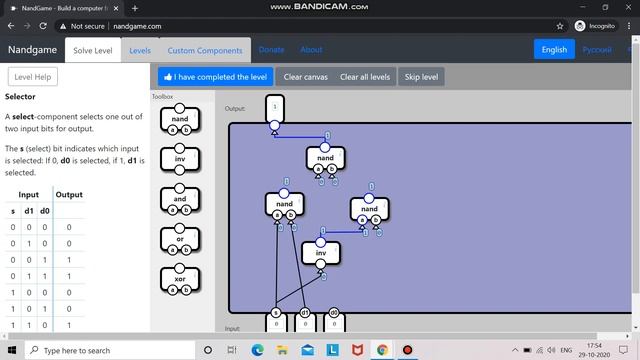640x360 pixels.
Task: Click the horizontal scrollbar at page bottom
Action: 302,336
